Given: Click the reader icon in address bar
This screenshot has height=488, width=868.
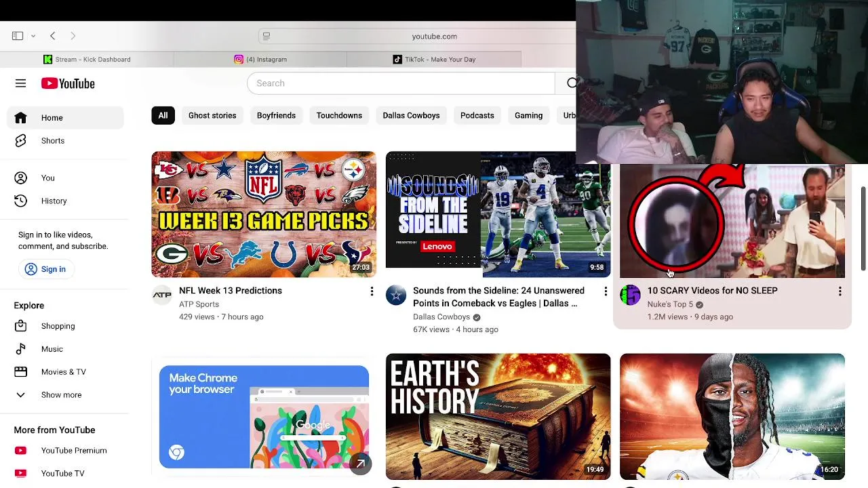Looking at the screenshot, I should point(267,36).
